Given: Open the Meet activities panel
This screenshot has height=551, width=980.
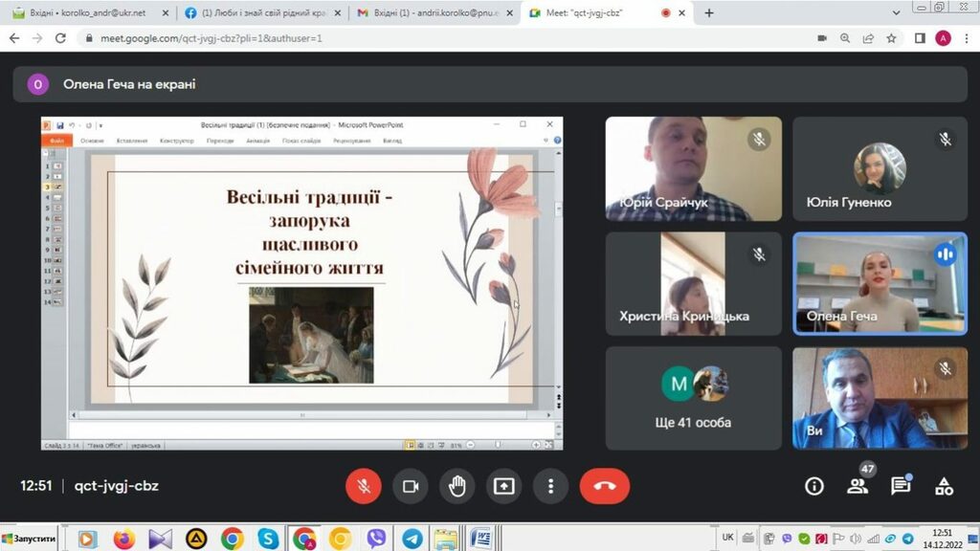Looking at the screenshot, I should pyautogui.click(x=944, y=486).
